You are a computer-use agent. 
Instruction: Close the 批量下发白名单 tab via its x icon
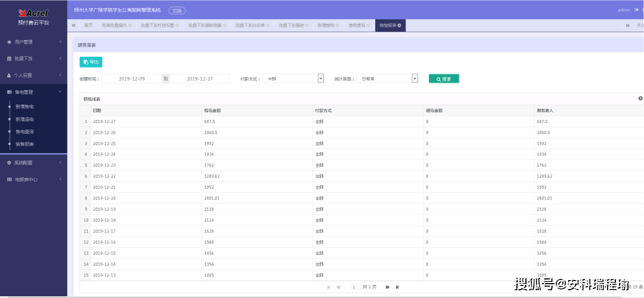[x=268, y=26]
